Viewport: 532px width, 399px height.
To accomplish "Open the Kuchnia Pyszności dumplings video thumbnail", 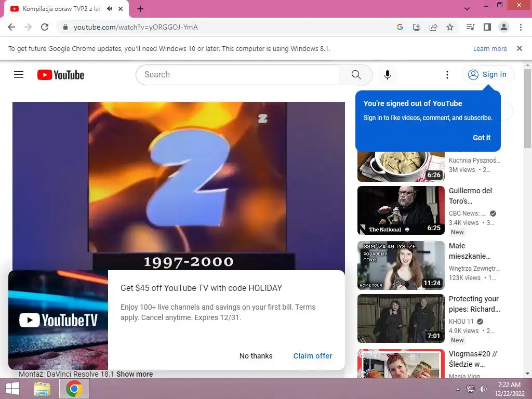I will [401, 167].
